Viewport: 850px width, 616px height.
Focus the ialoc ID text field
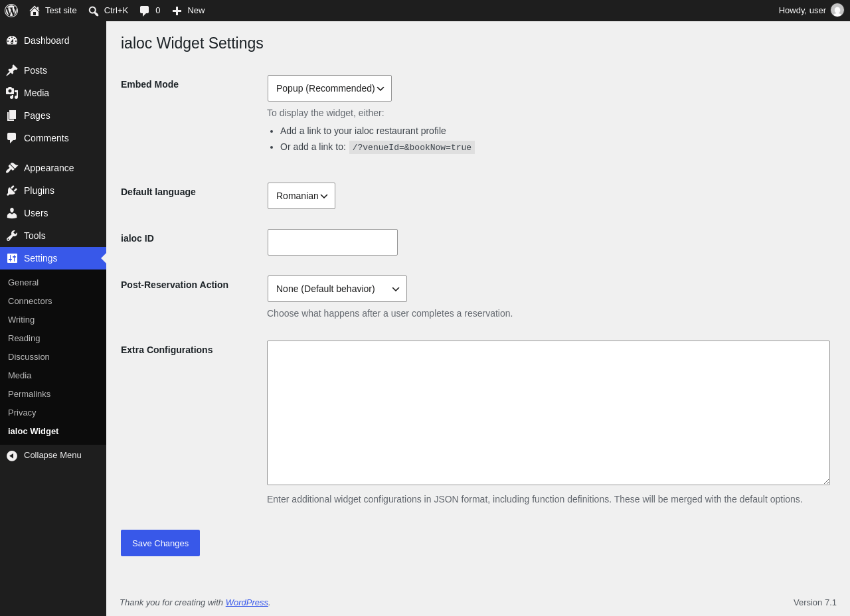coord(333,242)
